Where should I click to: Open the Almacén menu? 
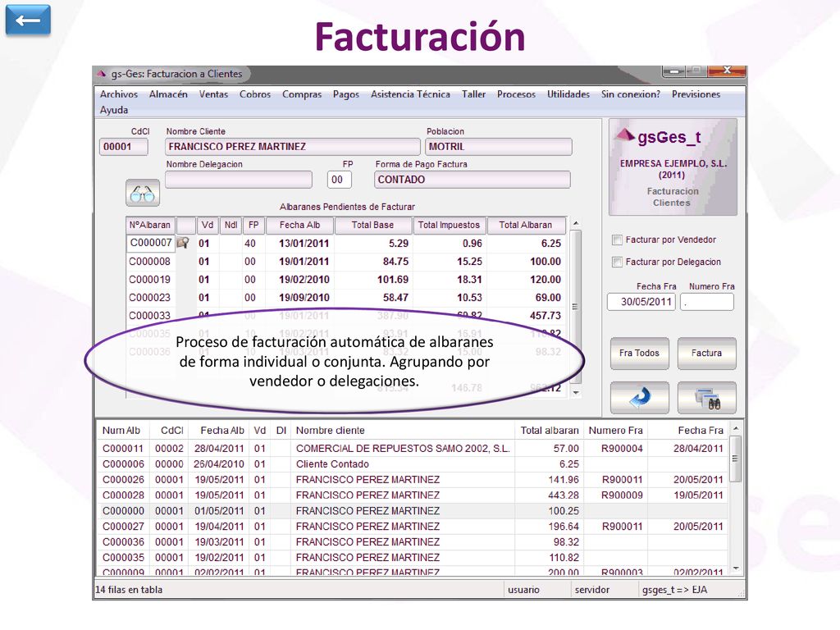click(x=168, y=94)
